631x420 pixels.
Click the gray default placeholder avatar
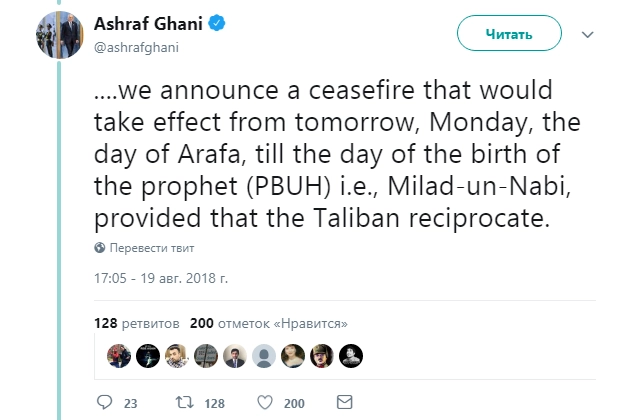pyautogui.click(x=263, y=355)
